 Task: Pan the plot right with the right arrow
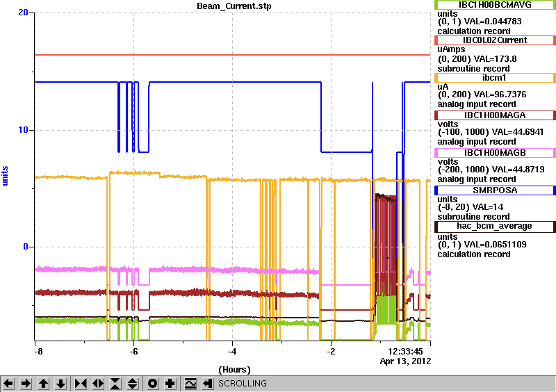(x=26, y=384)
